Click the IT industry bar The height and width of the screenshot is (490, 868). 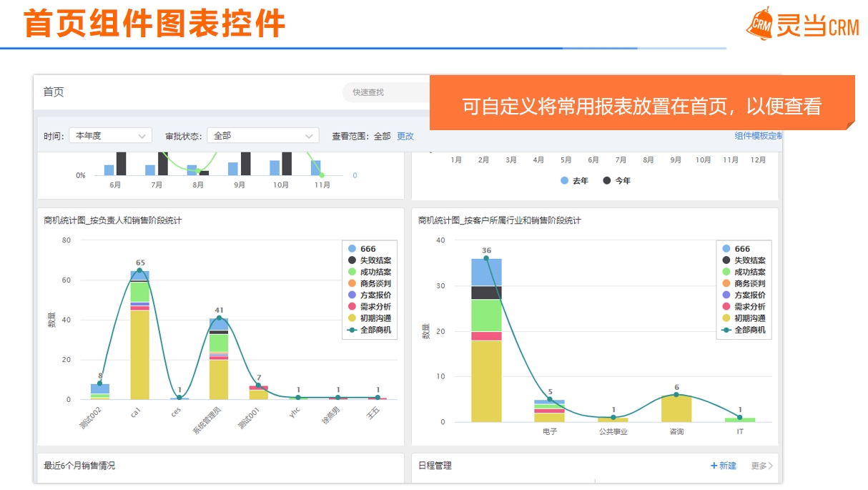click(739, 420)
